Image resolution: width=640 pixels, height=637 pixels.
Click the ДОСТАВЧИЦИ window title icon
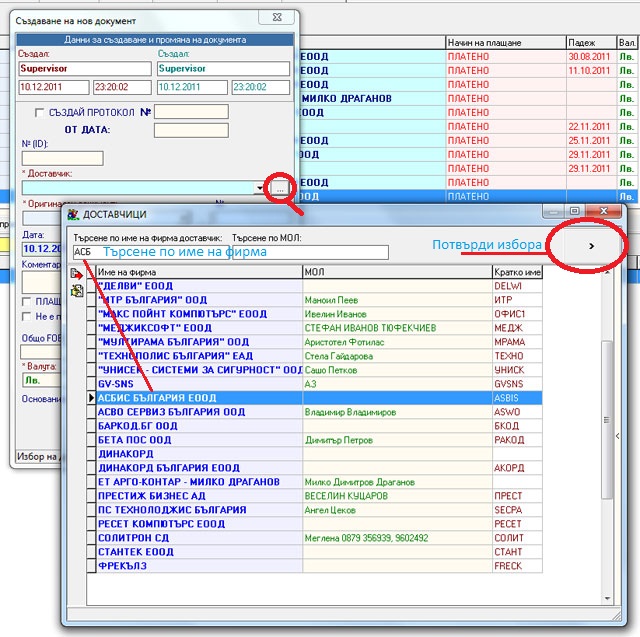pos(73,214)
